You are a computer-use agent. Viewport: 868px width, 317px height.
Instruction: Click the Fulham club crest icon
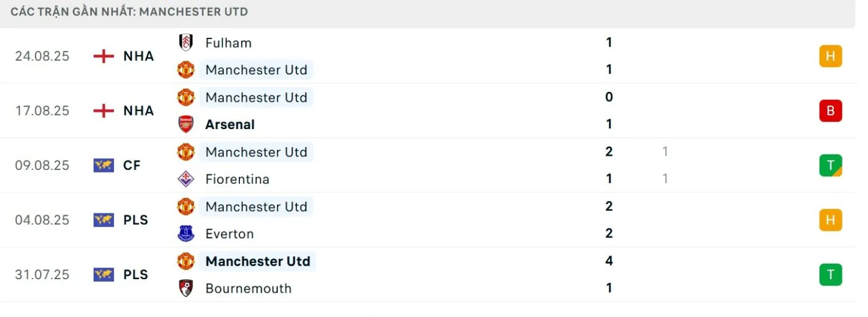(x=185, y=42)
